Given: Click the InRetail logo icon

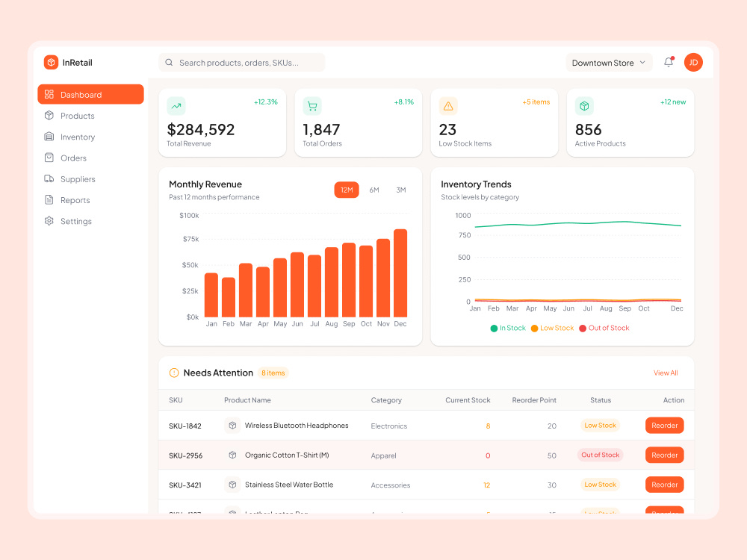Looking at the screenshot, I should tap(51, 63).
